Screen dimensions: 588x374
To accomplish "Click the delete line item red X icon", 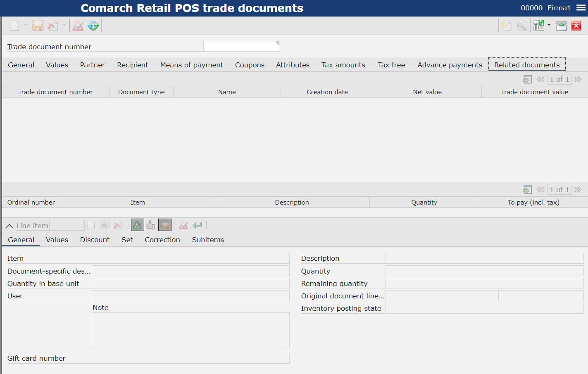I will [118, 225].
